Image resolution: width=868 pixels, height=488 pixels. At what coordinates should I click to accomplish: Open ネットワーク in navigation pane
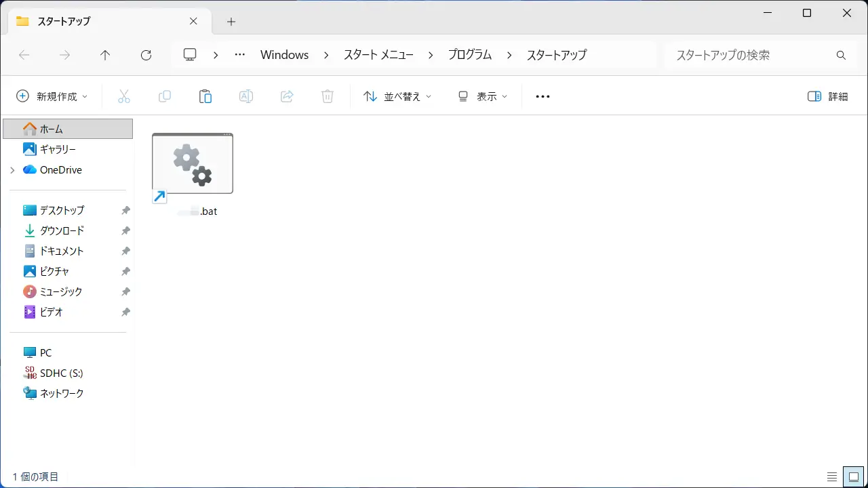[x=62, y=393]
